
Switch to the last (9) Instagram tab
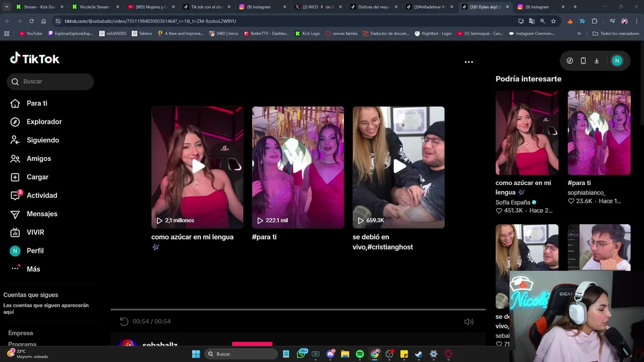[540, 7]
